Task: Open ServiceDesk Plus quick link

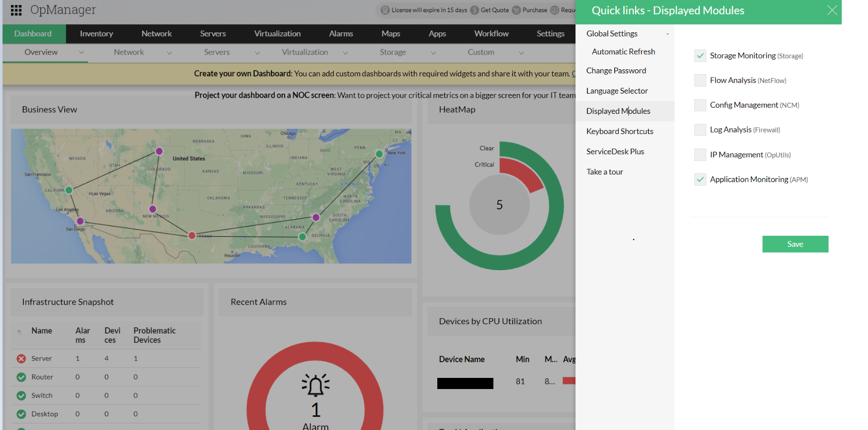Action: point(615,152)
